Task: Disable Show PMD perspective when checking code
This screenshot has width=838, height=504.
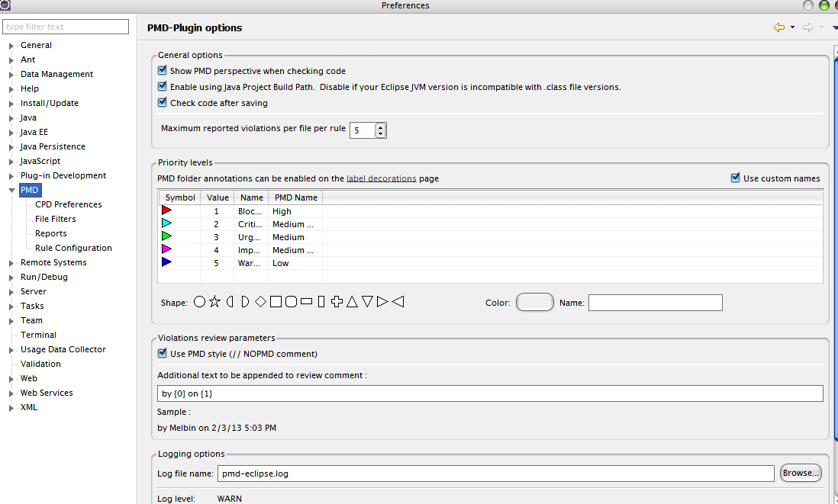Action: click(163, 71)
